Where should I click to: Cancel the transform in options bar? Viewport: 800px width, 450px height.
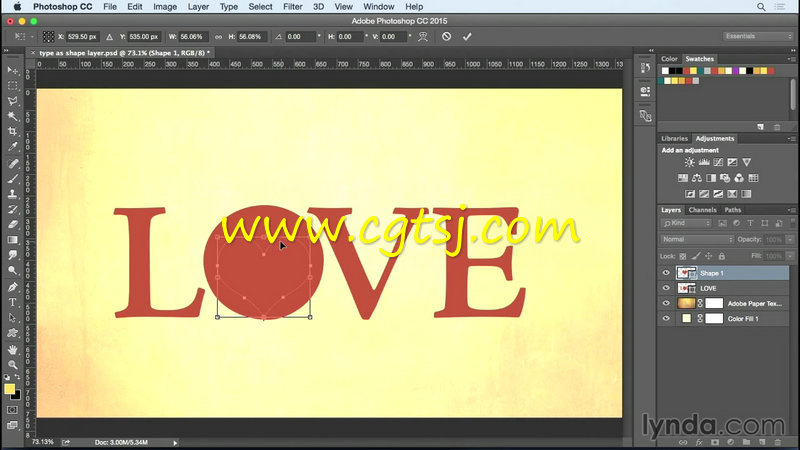pyautogui.click(x=446, y=36)
